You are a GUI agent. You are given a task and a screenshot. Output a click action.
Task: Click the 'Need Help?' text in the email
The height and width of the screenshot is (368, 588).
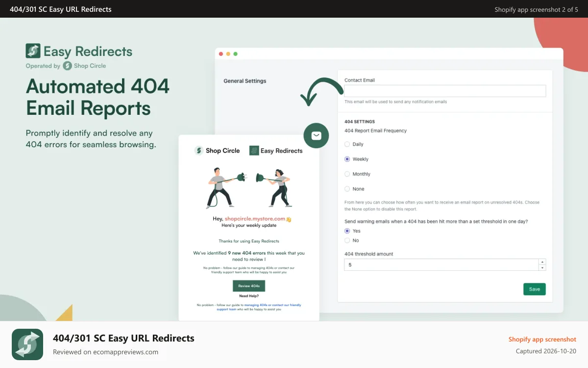249,296
